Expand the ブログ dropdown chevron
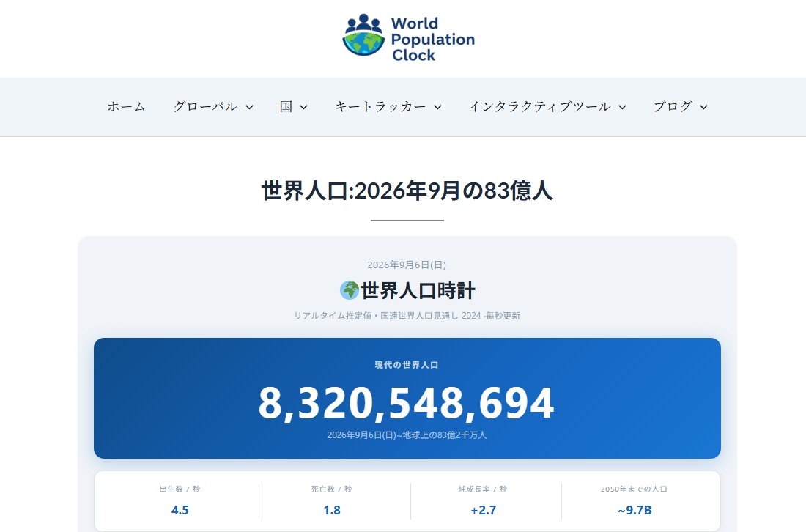 pyautogui.click(x=703, y=107)
